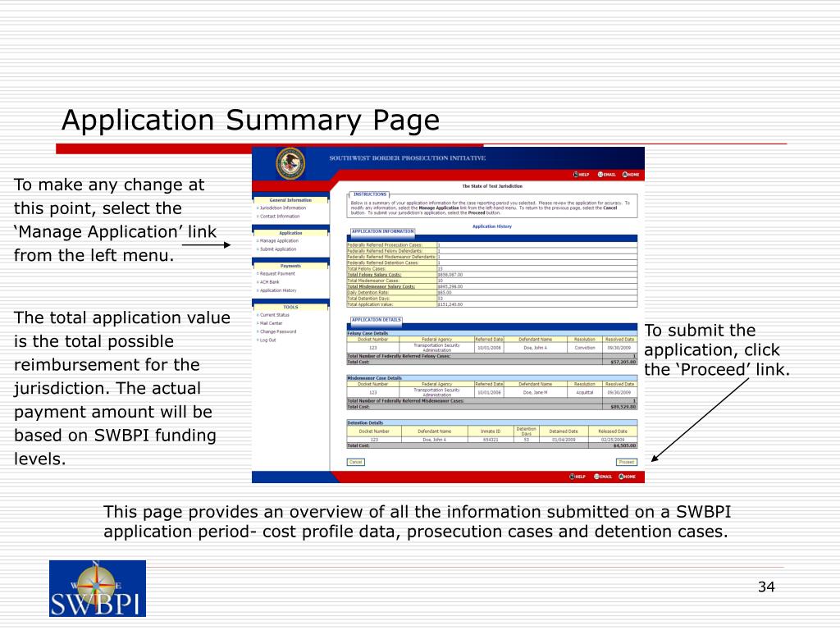Select the Manage Application link
This screenshot has height=630, width=840.
tap(279, 241)
